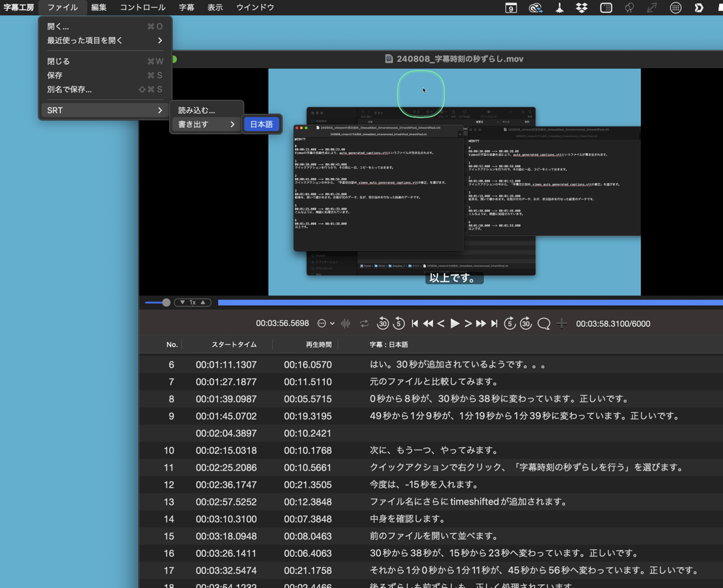
Task: Jump to the start of the video
Action: [x=415, y=324]
